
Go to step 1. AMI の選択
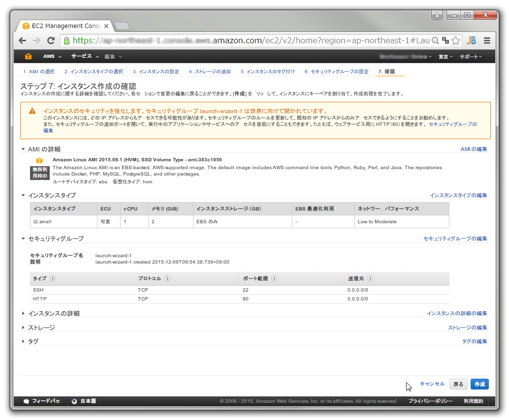pos(39,72)
